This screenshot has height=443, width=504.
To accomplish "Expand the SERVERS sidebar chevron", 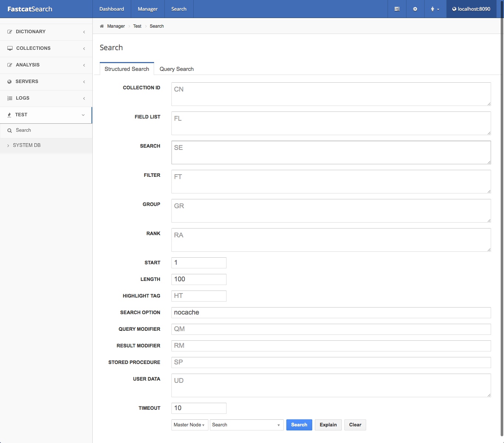I will coord(84,82).
